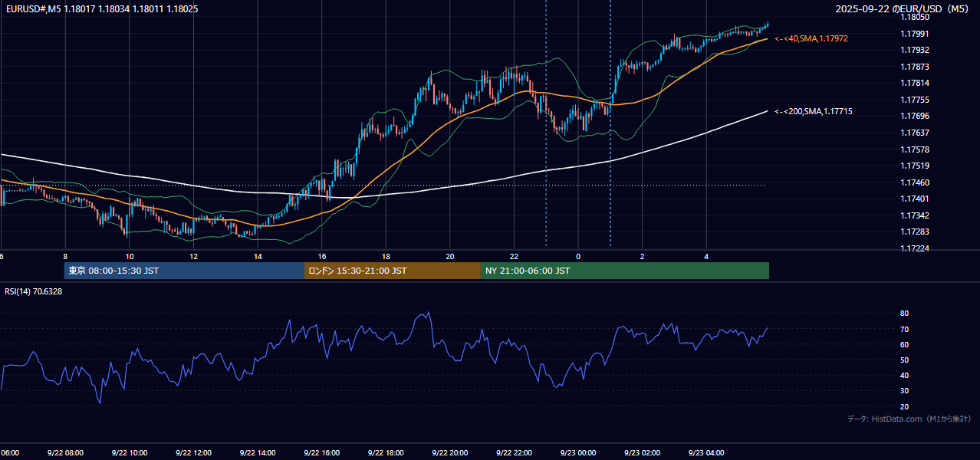The height and width of the screenshot is (460, 980).
Task: Click the RSI scale value 40
Action: point(905,376)
